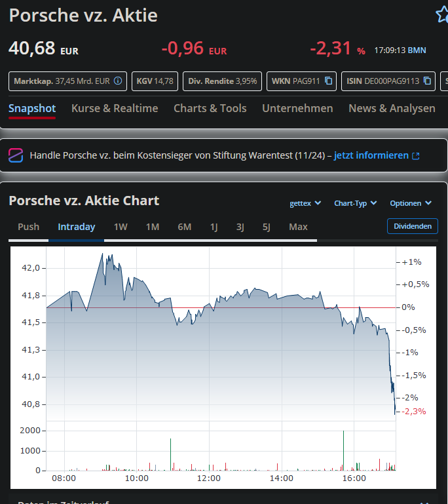Open the Charts & Tools tab
This screenshot has height=504, width=448.
coord(210,108)
